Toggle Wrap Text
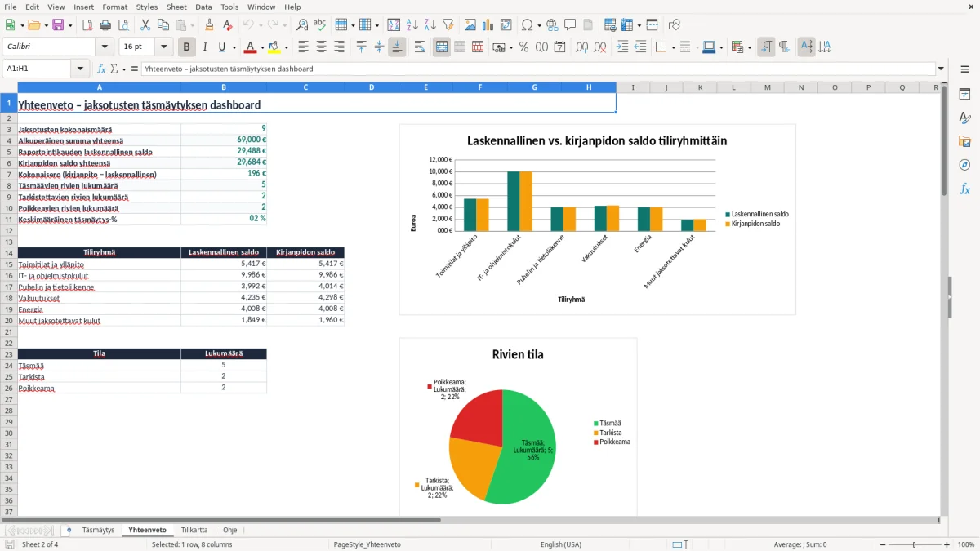 [x=420, y=47]
